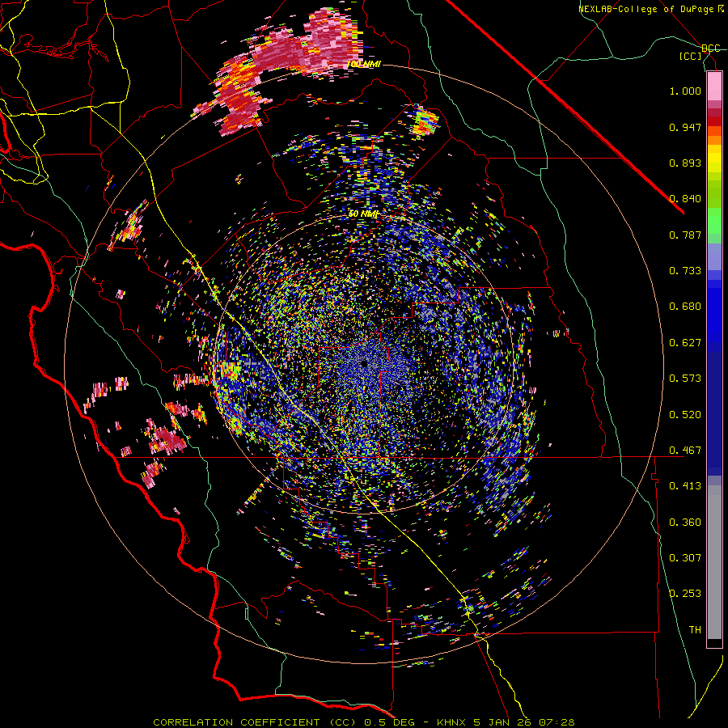
Task: Select the 0.893 scale value
Action: 685,163
